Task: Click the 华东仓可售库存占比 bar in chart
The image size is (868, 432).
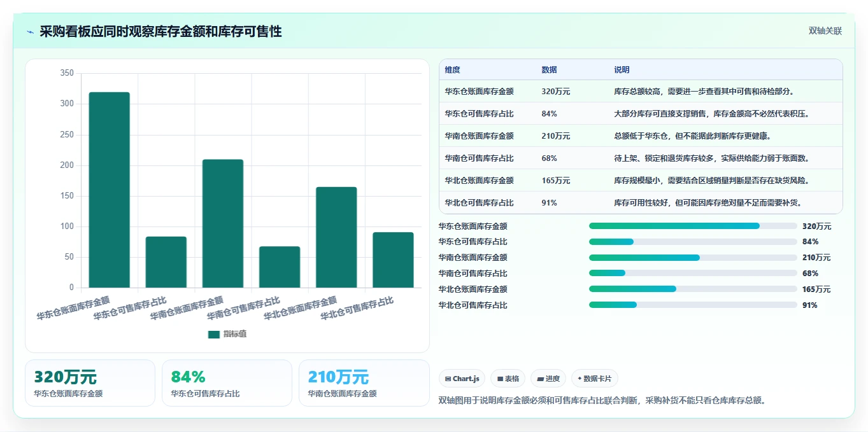Action: 166,262
